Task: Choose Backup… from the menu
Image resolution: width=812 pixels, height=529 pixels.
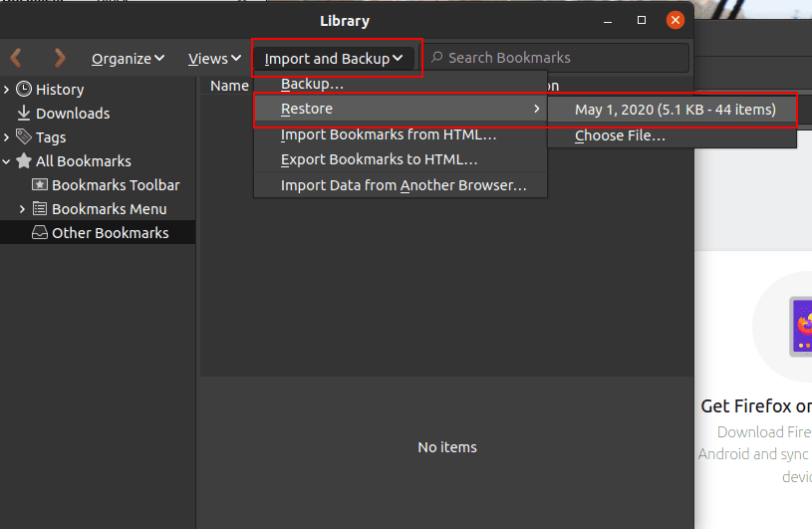Action: coord(401,84)
